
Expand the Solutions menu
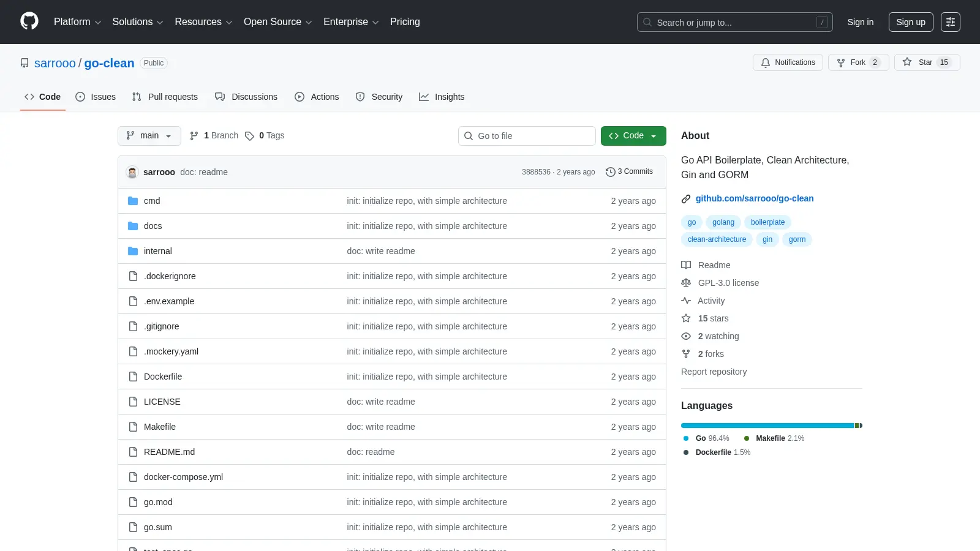(x=138, y=22)
